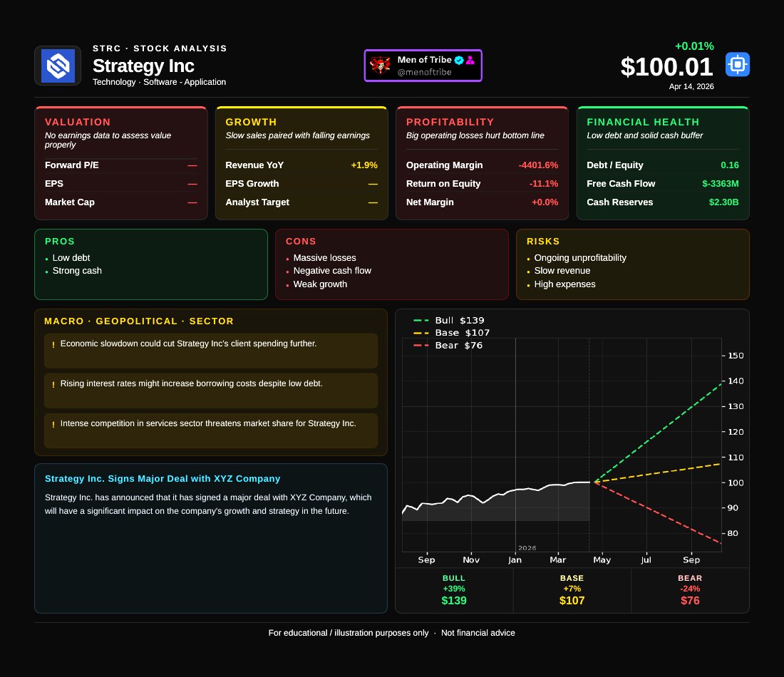Click the Analyst Target row label
This screenshot has width=784, height=677.
click(x=257, y=202)
